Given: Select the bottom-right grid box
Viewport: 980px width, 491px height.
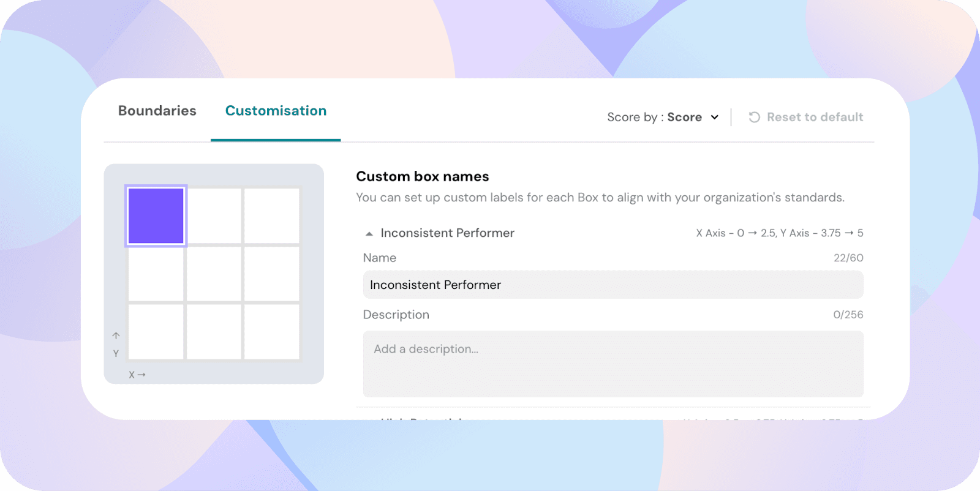Looking at the screenshot, I should [271, 331].
